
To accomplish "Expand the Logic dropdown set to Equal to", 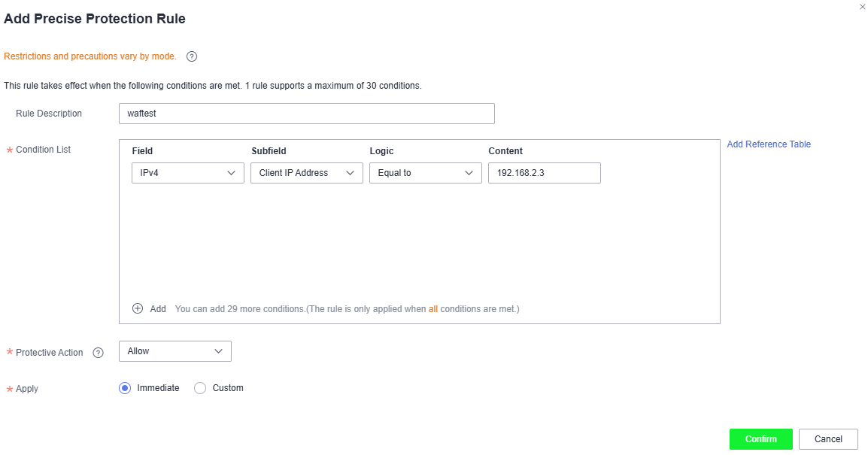I will click(x=426, y=173).
